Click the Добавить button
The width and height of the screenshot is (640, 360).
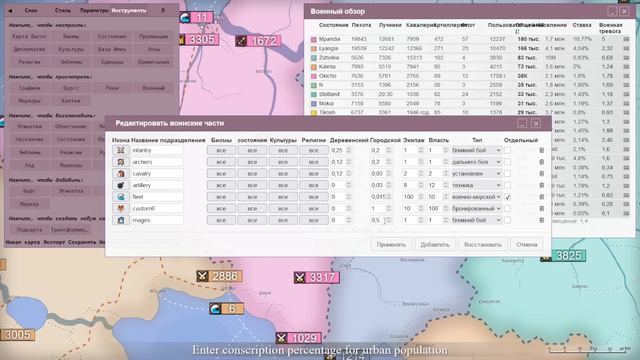[x=435, y=244]
